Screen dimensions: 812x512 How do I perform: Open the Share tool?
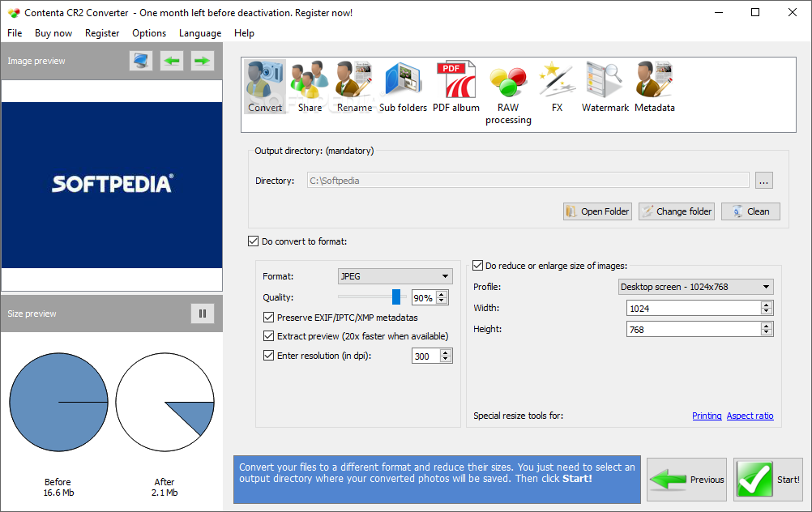tap(310, 87)
